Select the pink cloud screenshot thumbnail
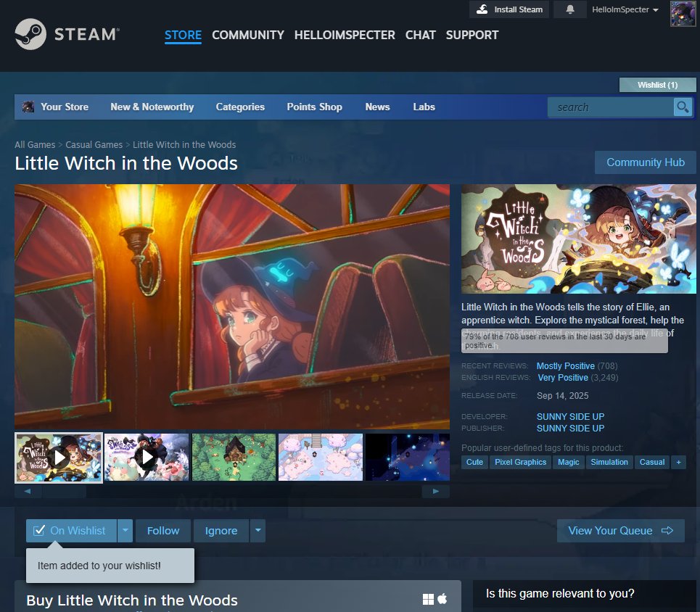Viewport: 700px width, 612px height. (321, 458)
